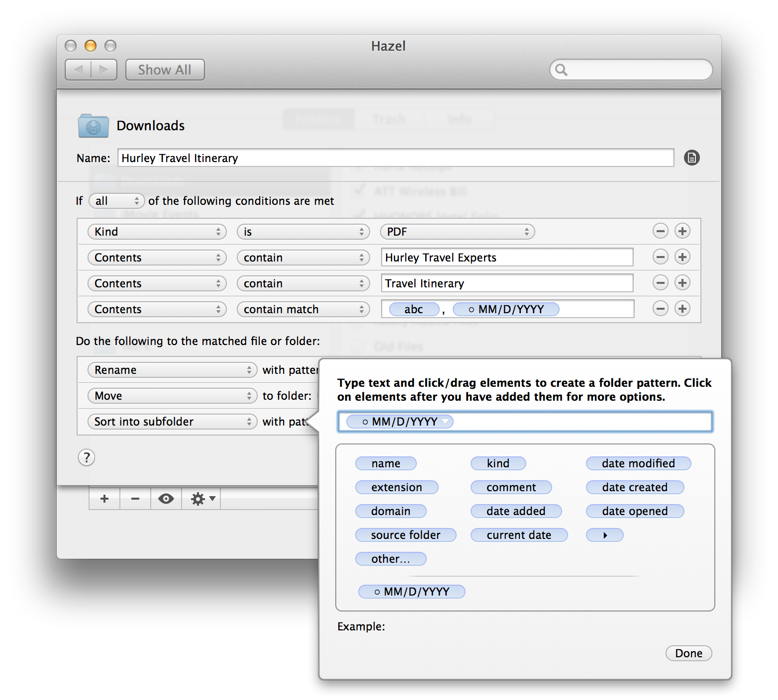Add condition after Travel Itinerary row
Screen dimensions: 778x700
point(682,283)
